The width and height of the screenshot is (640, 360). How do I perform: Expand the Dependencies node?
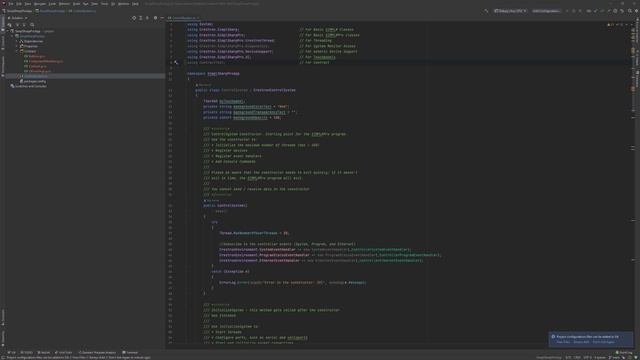pyautogui.click(x=17, y=41)
